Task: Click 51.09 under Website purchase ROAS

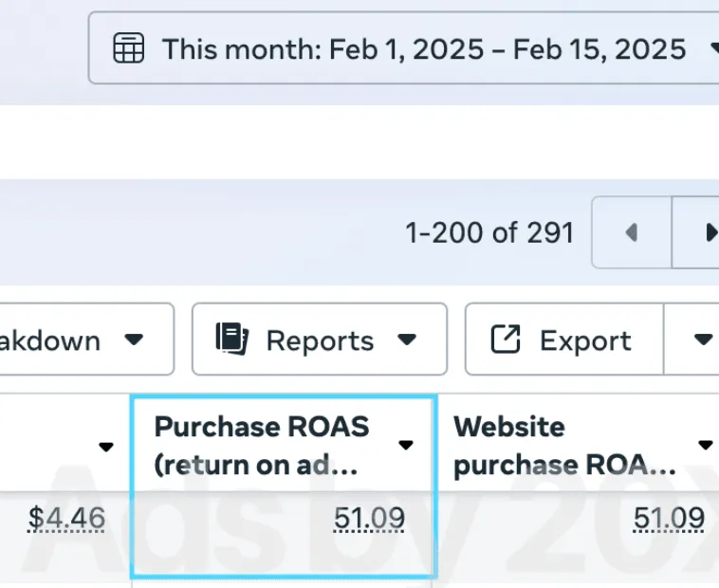Action: 669,519
